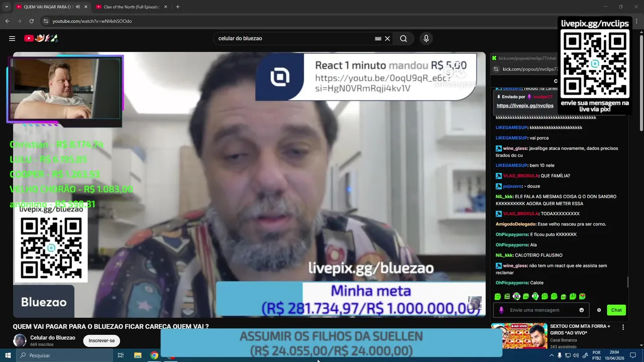
Task: Reload the YouTube page
Action: [x=31, y=21]
